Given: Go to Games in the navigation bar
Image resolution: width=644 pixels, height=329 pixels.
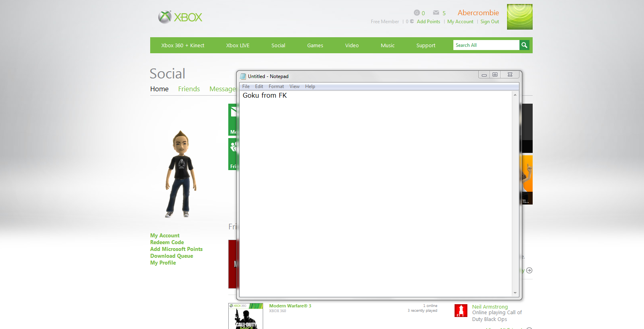Looking at the screenshot, I should tap(315, 45).
